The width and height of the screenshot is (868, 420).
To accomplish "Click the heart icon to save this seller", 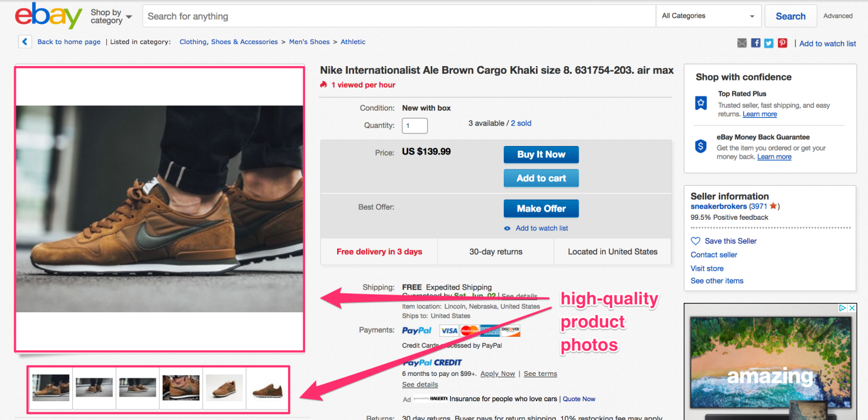I will [696, 241].
